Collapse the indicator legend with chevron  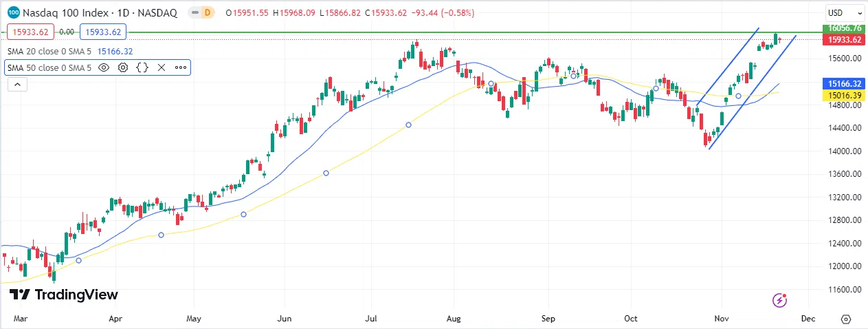point(16,84)
